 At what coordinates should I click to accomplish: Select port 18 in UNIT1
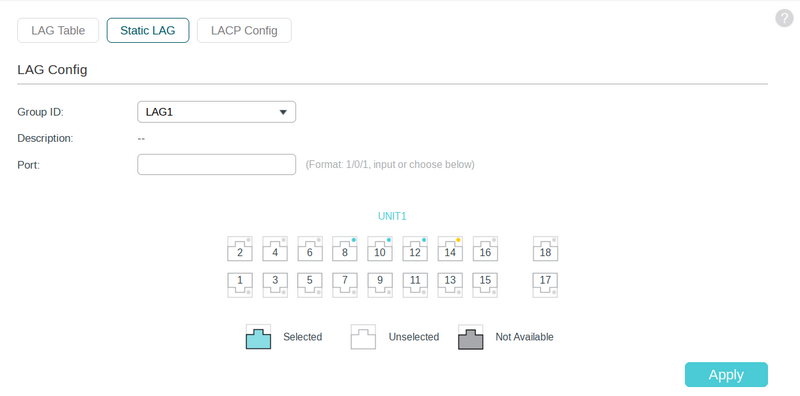coord(545,249)
